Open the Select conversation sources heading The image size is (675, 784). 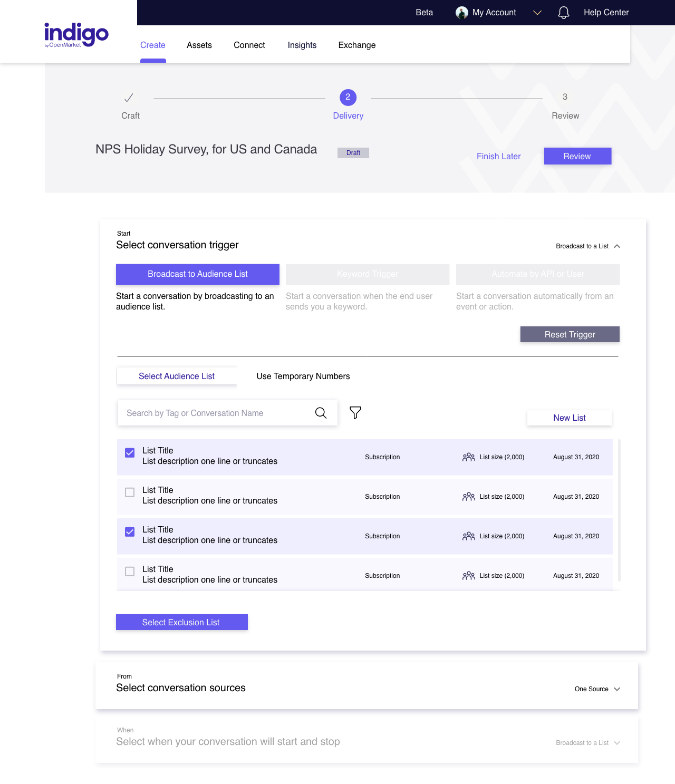[x=181, y=688]
